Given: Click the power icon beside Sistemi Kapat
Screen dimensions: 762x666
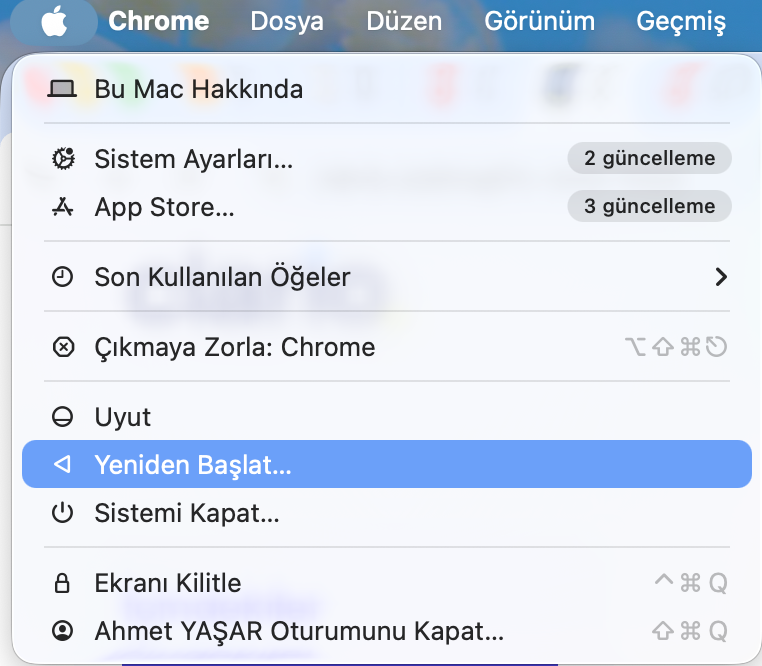Looking at the screenshot, I should (x=63, y=513).
